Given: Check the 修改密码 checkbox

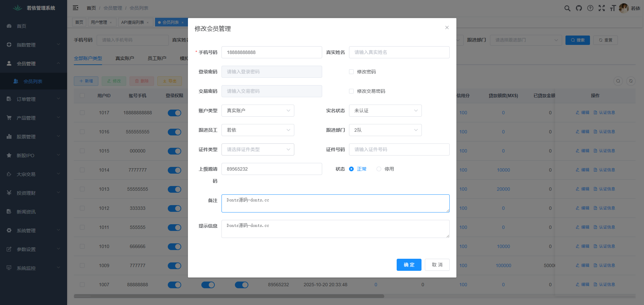Looking at the screenshot, I should click(351, 72).
